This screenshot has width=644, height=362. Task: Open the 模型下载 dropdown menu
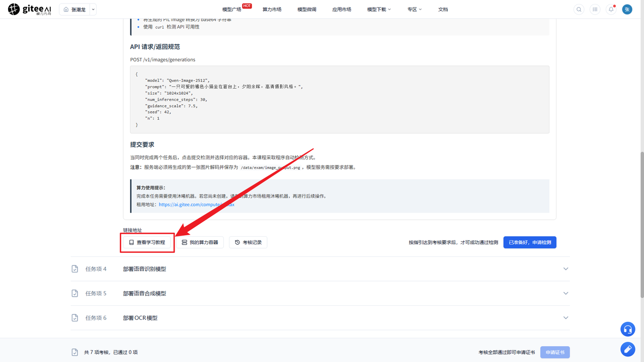click(379, 10)
